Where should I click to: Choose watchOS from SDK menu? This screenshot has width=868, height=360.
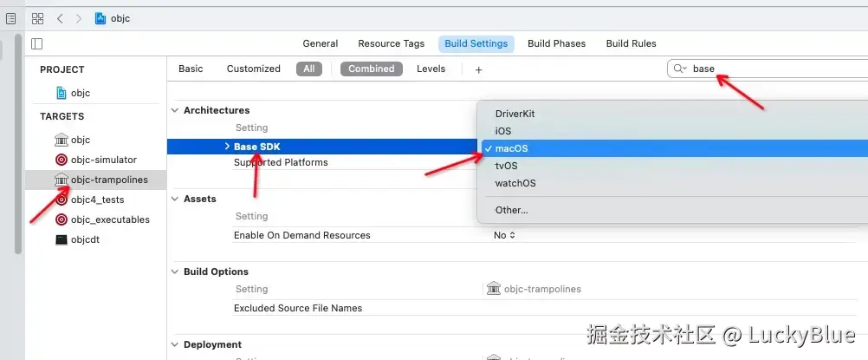pyautogui.click(x=515, y=183)
